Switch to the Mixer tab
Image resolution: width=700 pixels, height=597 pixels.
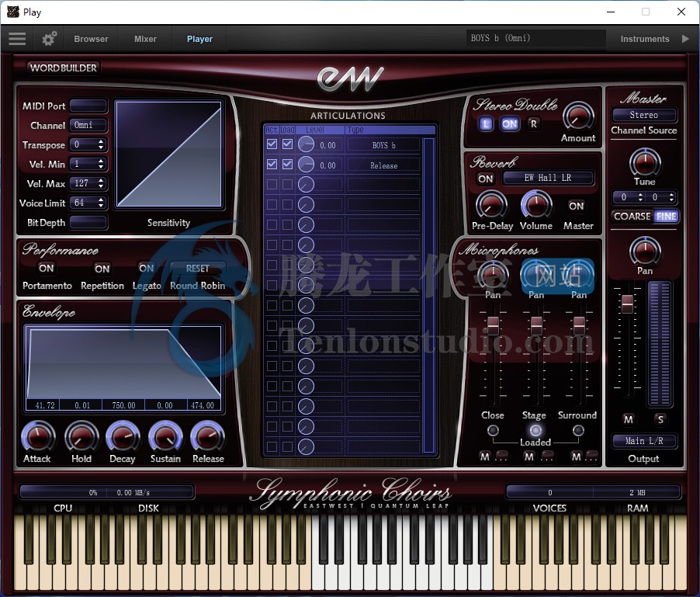click(x=146, y=39)
